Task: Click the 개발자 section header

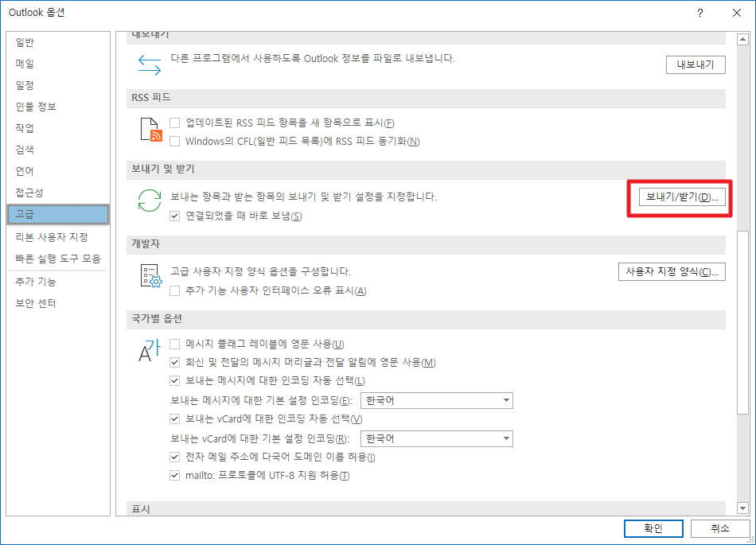Action: click(x=426, y=244)
